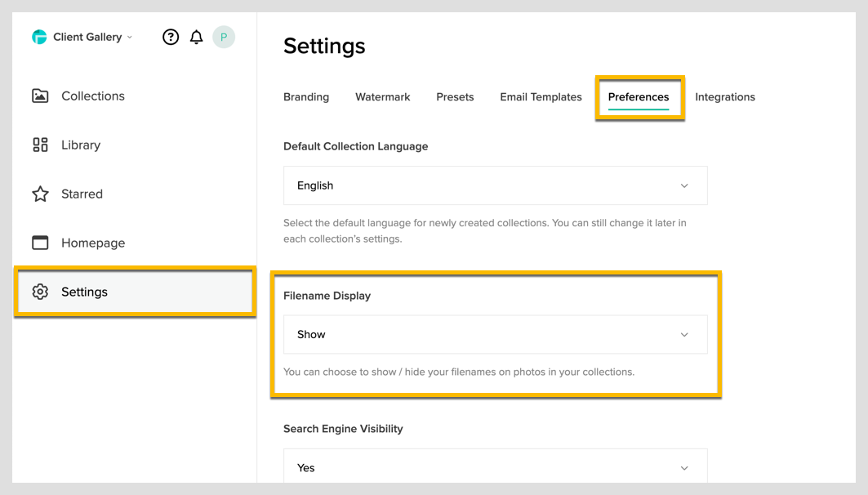Click the Library grid icon
The image size is (868, 495).
[x=40, y=145]
